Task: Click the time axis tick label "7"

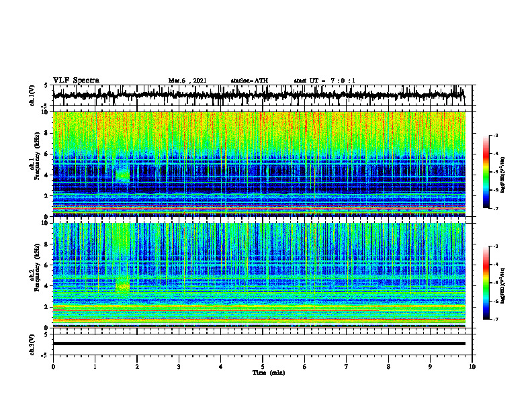Action: (x=347, y=367)
